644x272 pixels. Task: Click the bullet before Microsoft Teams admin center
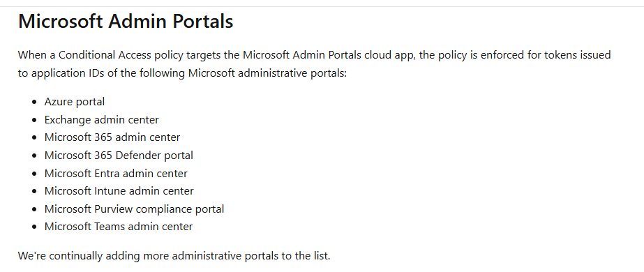[34, 227]
